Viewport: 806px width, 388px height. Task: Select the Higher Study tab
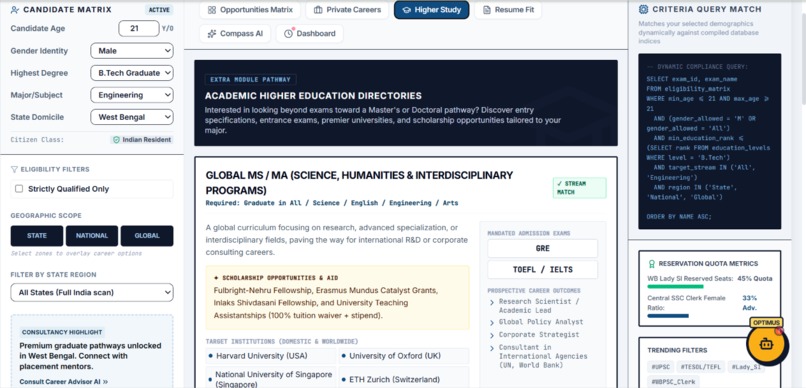431,10
